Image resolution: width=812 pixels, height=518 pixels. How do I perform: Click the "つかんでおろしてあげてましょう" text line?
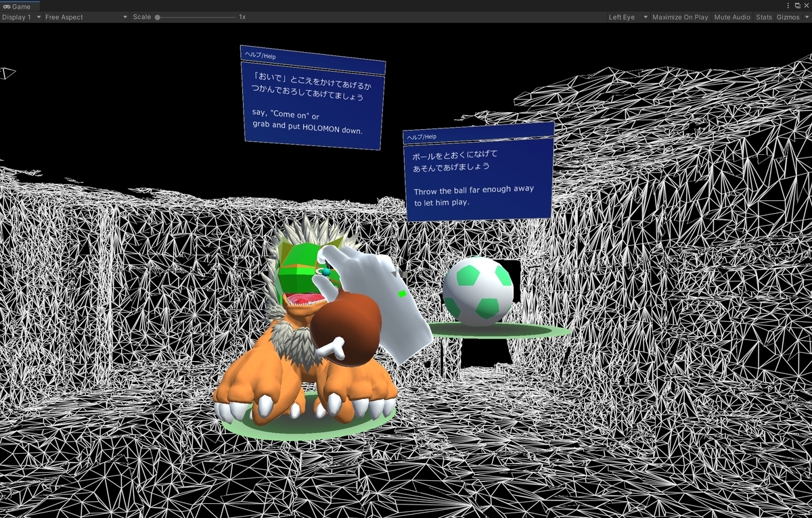click(x=307, y=92)
